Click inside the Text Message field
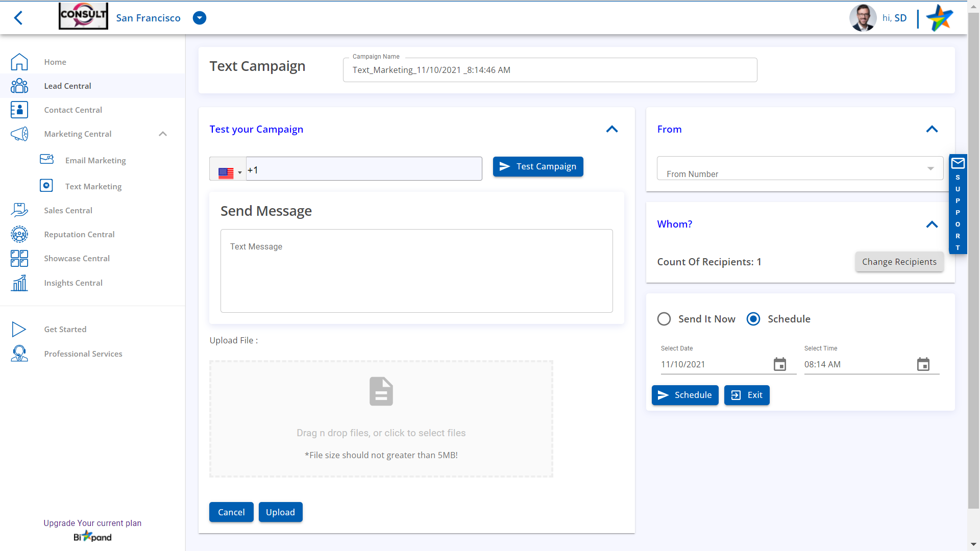The height and width of the screenshot is (551, 980). tap(416, 270)
